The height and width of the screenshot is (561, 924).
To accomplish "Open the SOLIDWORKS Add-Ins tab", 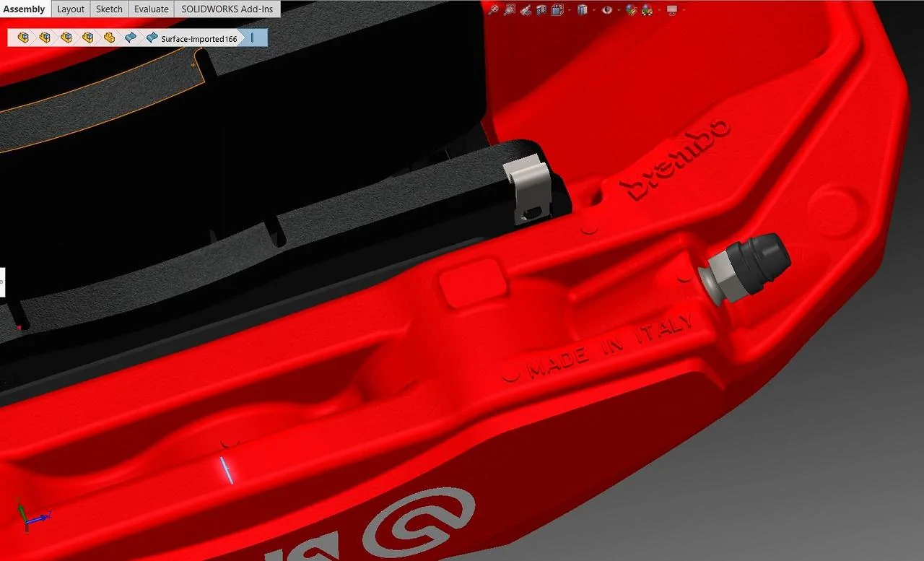I will coord(227,9).
